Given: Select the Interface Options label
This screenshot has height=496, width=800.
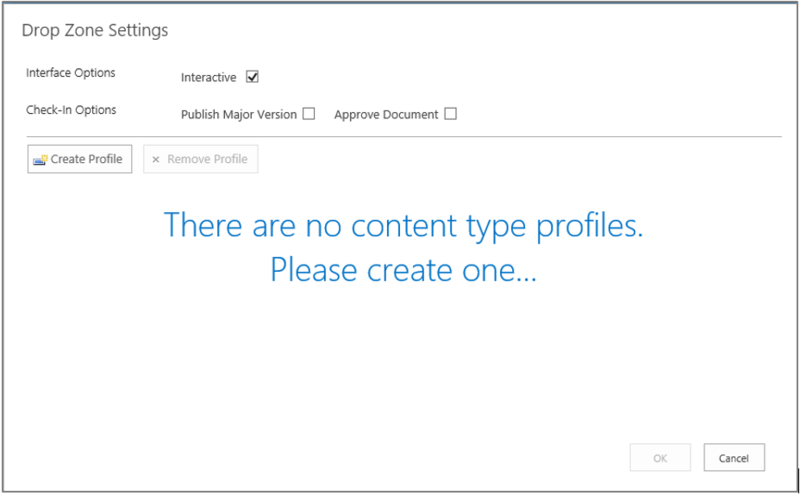Looking at the screenshot, I should pyautogui.click(x=70, y=73).
